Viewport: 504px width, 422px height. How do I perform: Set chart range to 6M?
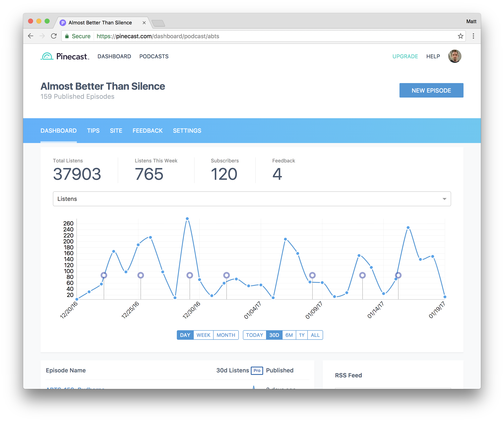(289, 335)
